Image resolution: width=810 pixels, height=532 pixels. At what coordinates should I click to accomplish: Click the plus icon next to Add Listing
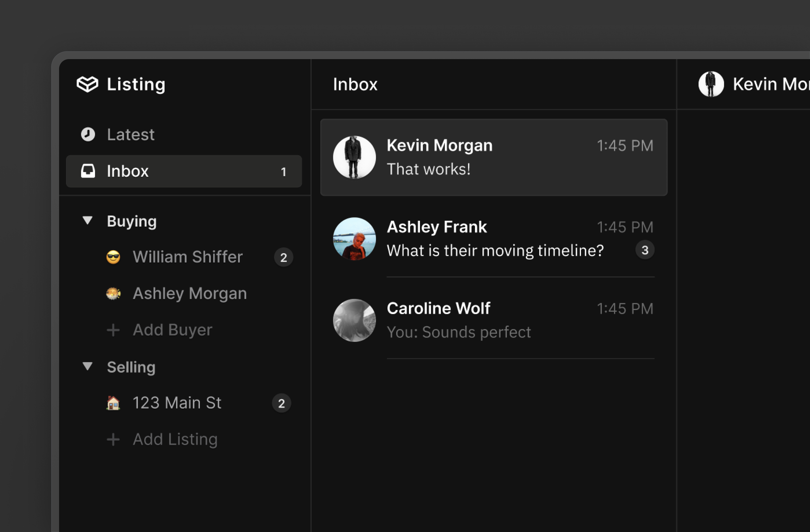point(113,439)
